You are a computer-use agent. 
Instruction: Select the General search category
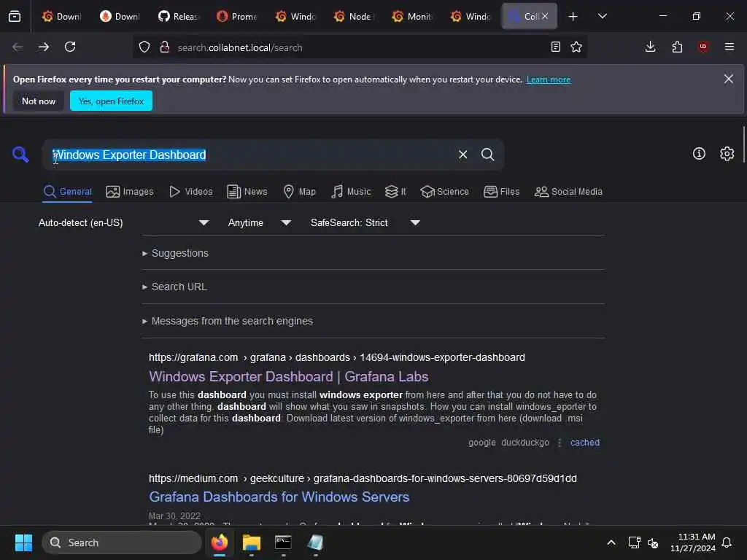[67, 192]
